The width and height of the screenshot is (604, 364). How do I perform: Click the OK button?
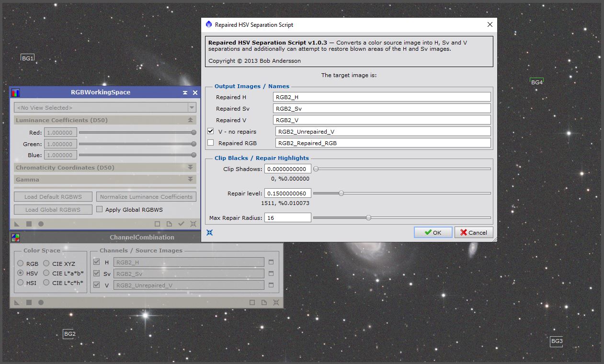click(433, 232)
